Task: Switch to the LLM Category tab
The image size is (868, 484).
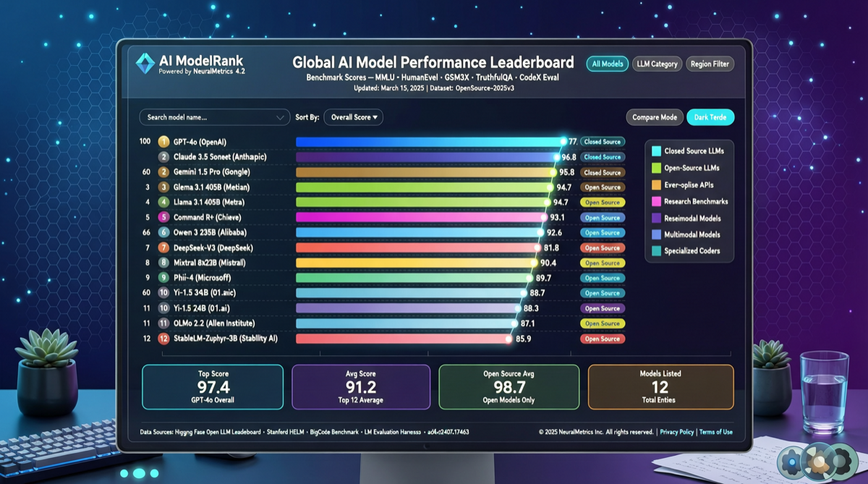Action: [657, 64]
